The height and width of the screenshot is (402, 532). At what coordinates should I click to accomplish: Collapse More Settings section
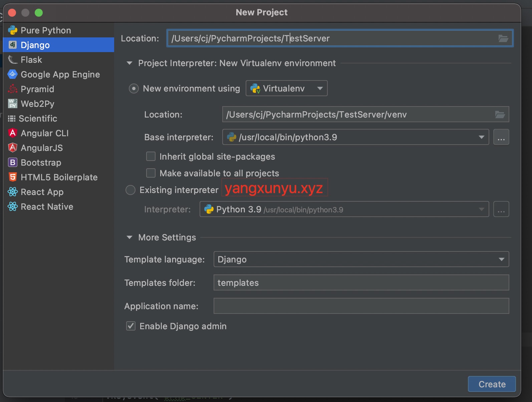(129, 237)
